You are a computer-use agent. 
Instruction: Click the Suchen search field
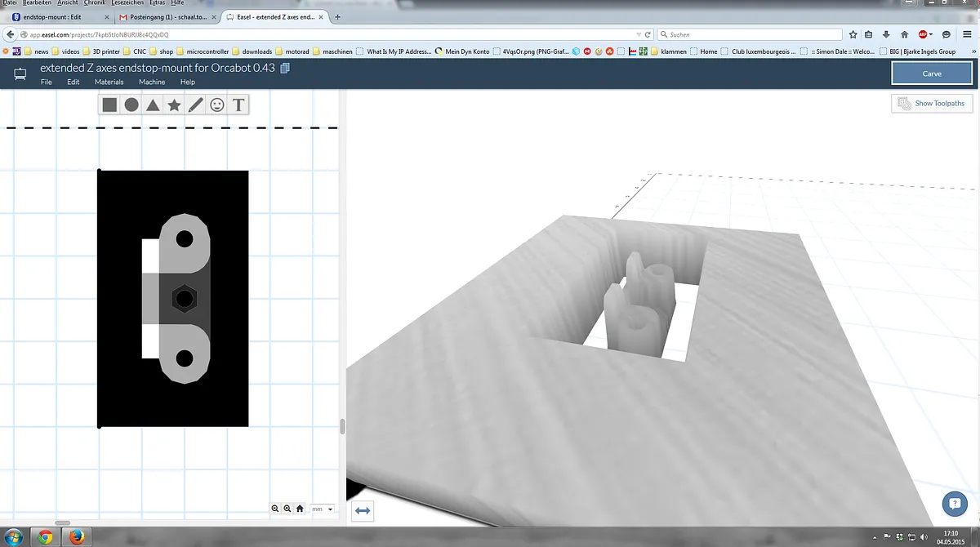(751, 34)
